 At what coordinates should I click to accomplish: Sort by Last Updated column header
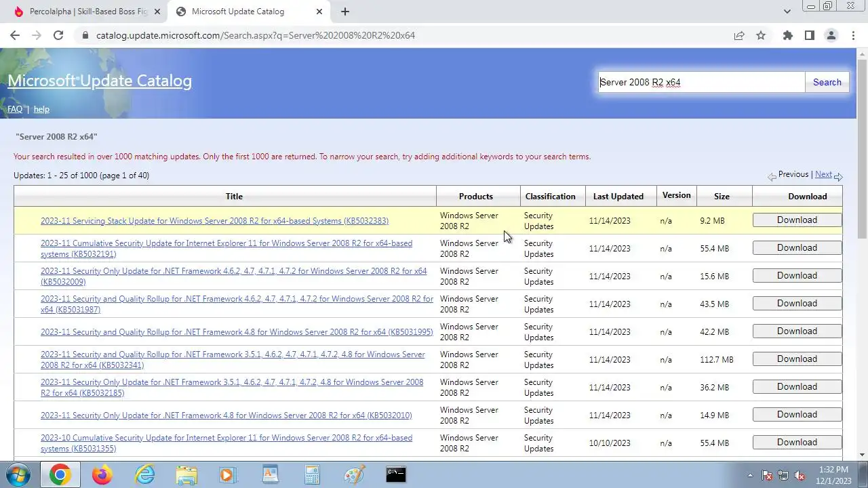click(x=618, y=196)
